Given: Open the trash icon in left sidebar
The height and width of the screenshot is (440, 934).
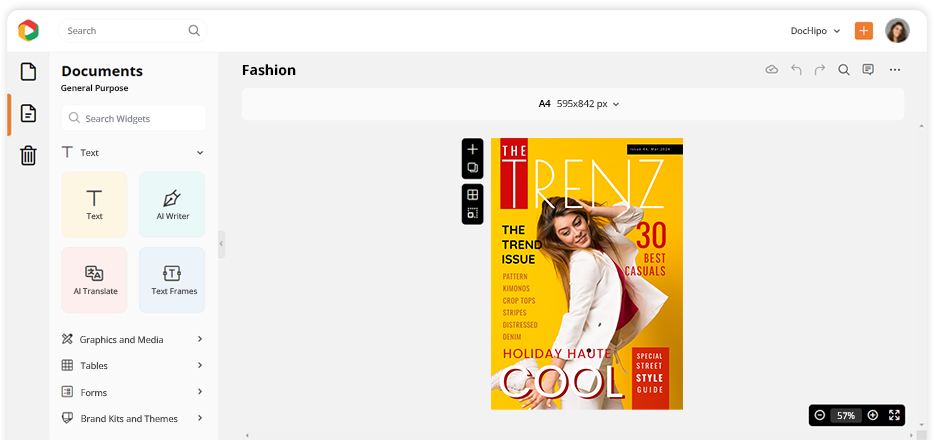Looking at the screenshot, I should [x=29, y=155].
